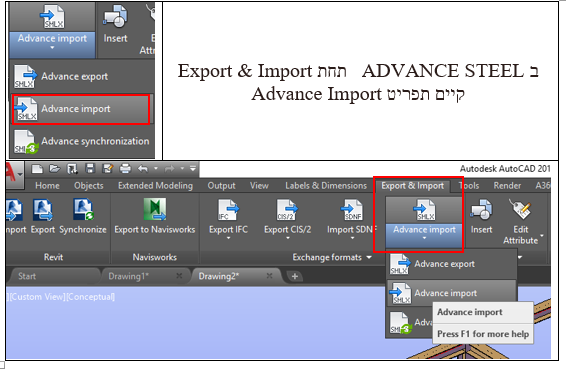Viewport: 566px width, 369px height.
Task: Click the Undo arrow in the quick access toolbar
Action: point(143,169)
